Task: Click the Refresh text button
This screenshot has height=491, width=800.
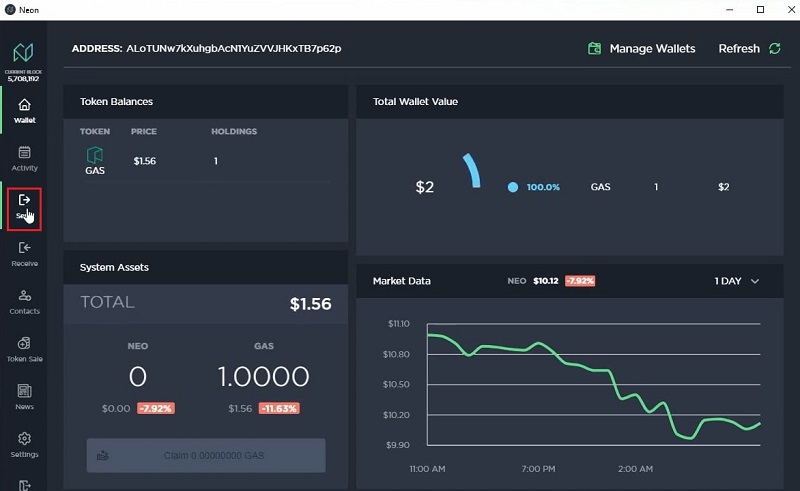Action: tap(739, 48)
